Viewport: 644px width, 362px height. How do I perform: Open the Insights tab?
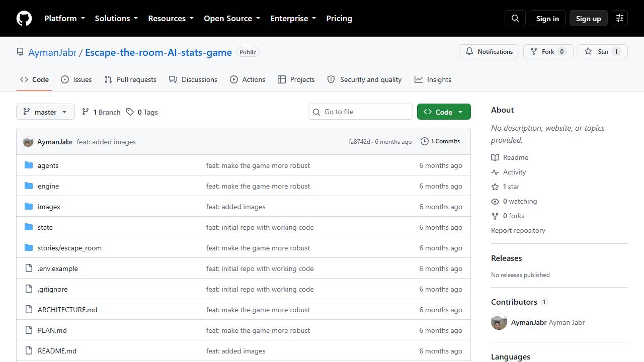tap(433, 79)
